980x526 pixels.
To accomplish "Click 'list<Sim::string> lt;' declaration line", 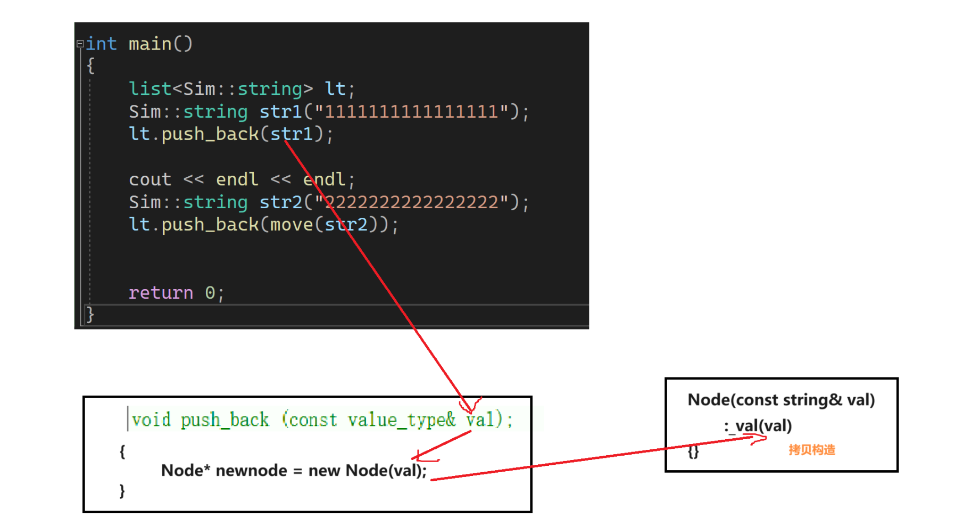I will pyautogui.click(x=242, y=88).
